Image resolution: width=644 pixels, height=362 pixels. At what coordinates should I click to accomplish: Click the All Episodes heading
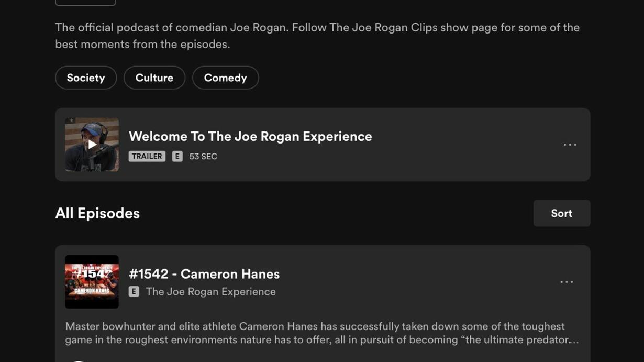tap(97, 213)
